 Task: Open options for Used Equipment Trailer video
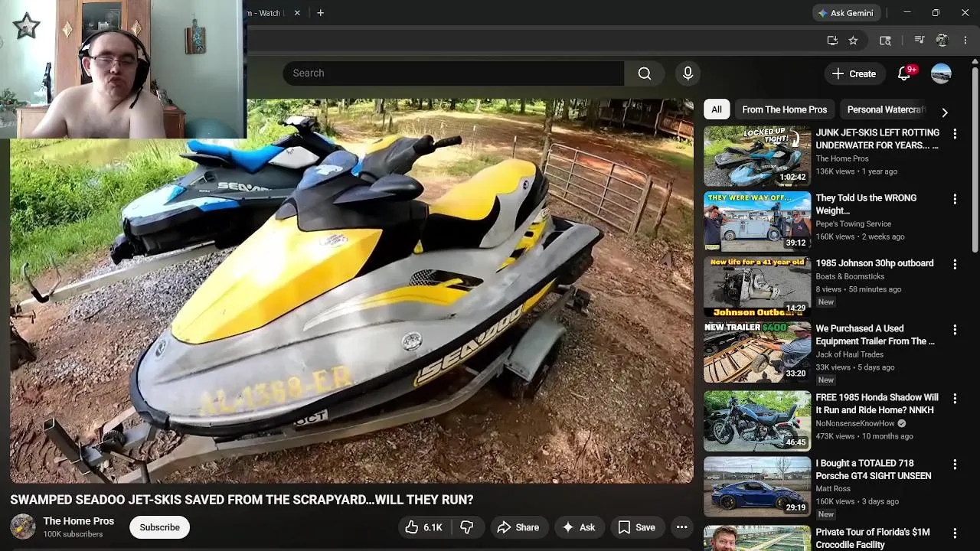(955, 330)
